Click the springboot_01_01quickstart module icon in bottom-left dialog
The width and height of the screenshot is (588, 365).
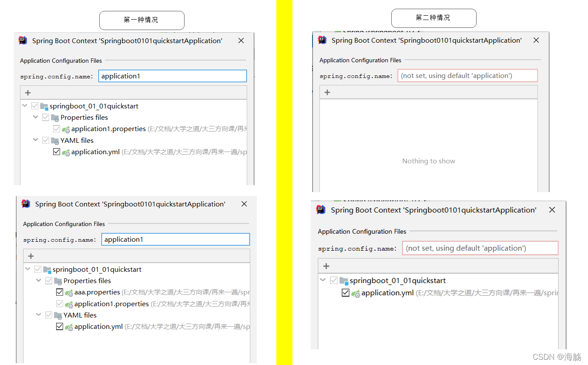(x=47, y=270)
